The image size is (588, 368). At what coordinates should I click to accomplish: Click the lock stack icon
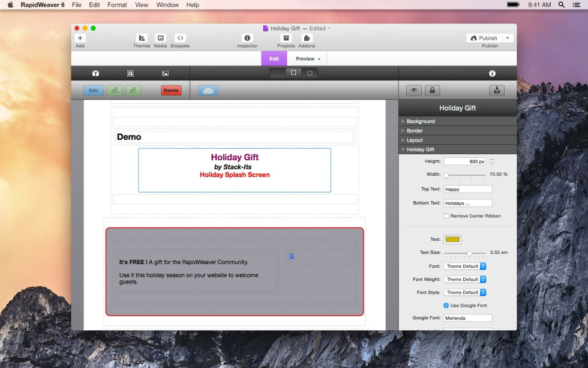coord(433,91)
